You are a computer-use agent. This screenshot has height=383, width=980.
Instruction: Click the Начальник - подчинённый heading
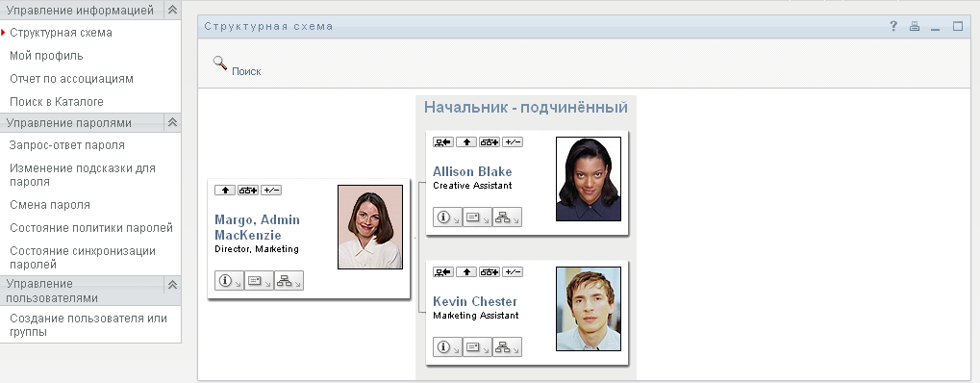tap(526, 108)
